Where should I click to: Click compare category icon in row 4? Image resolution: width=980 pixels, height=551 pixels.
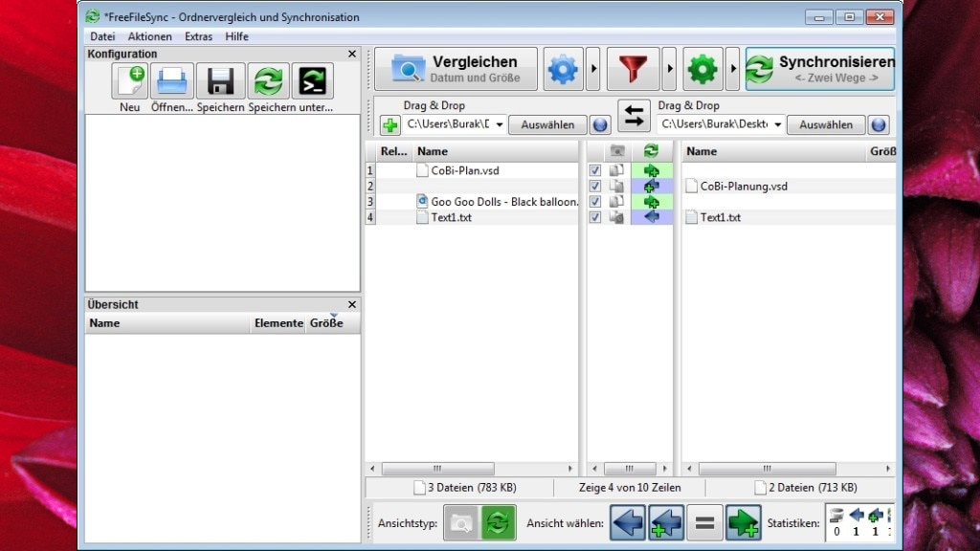coord(617,217)
